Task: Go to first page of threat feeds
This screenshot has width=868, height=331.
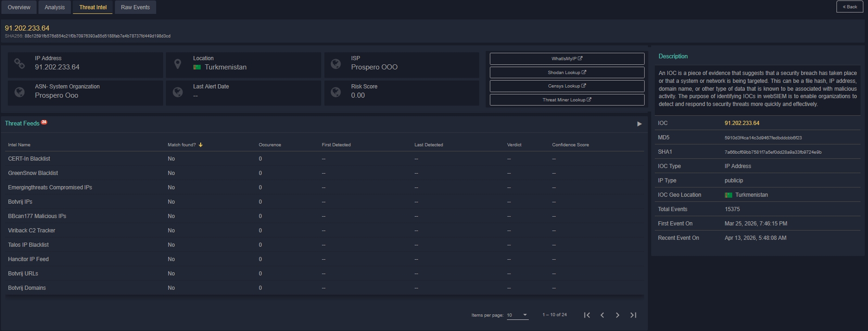Action: [587, 315]
